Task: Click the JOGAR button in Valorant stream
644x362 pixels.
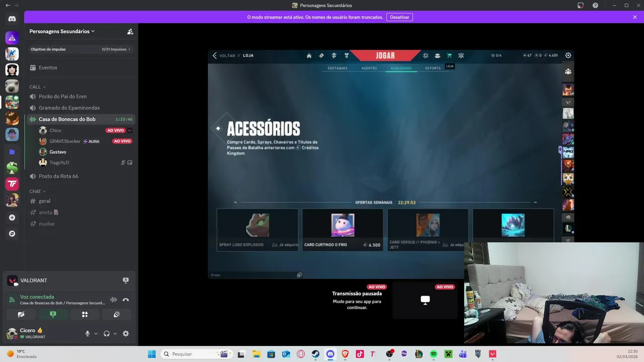Action: [385, 55]
